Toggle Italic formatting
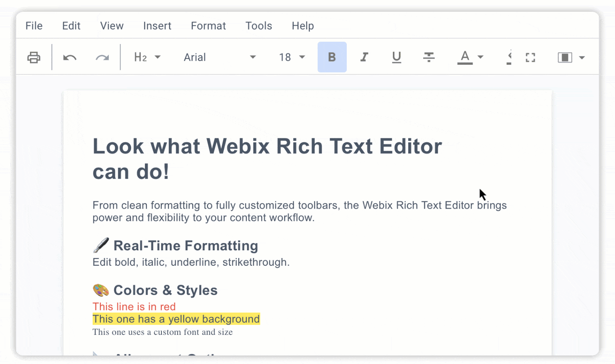The image size is (615, 364). point(364,57)
